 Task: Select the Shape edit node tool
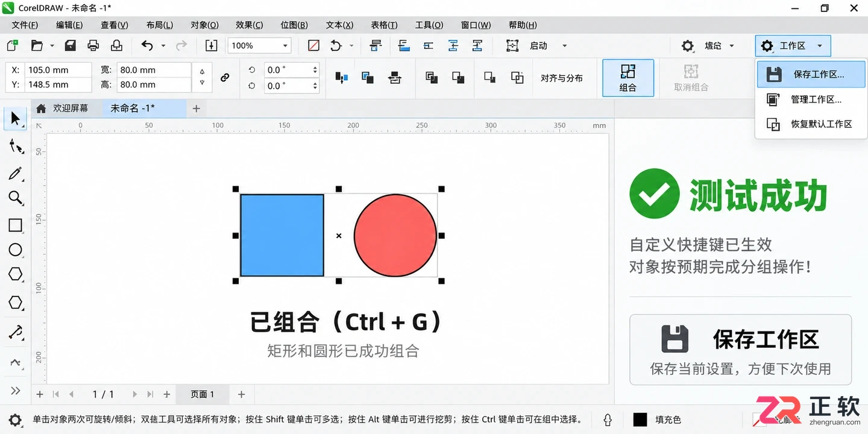coord(16,146)
